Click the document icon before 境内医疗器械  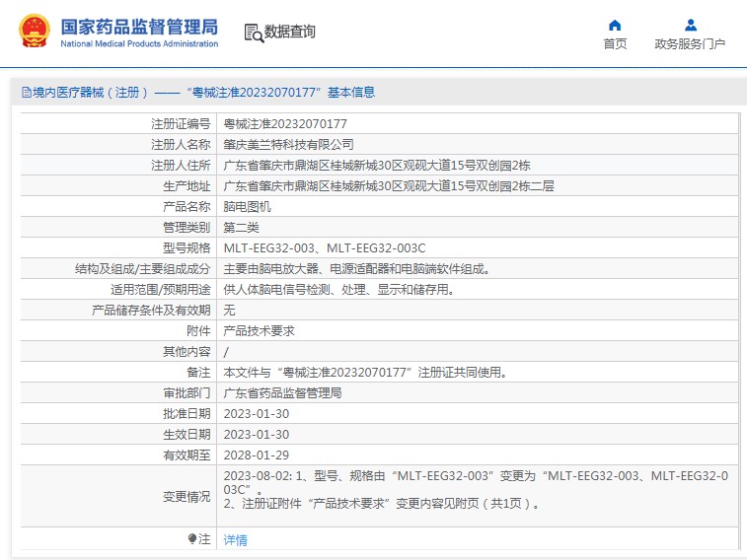27,93
